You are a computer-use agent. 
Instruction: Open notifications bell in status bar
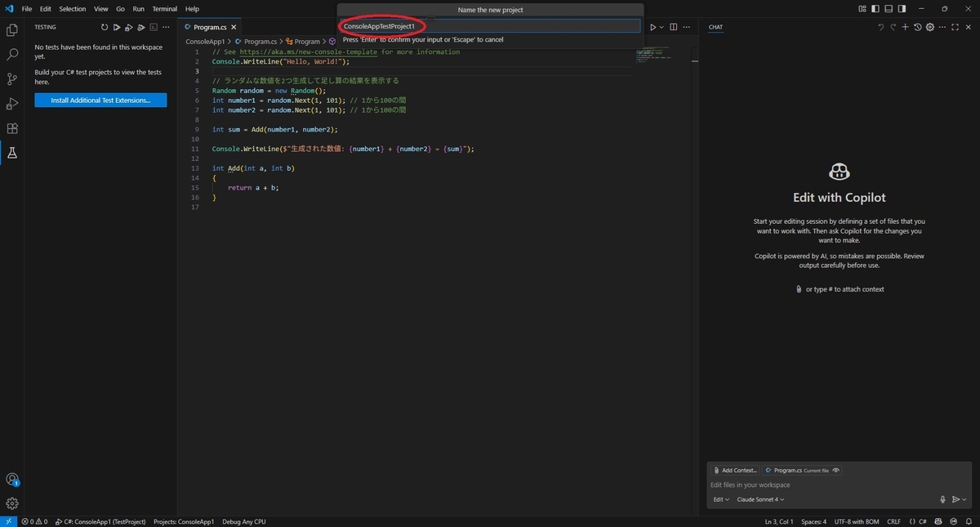[969, 521]
